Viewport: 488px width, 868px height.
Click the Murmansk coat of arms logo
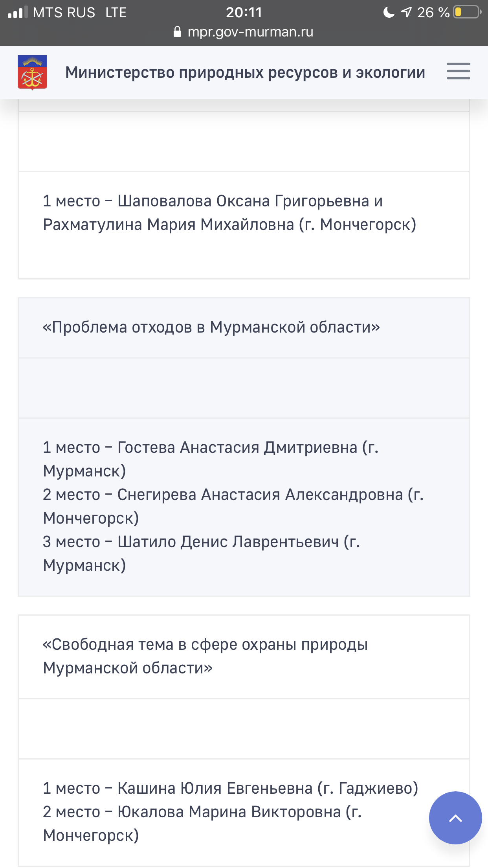point(33,72)
